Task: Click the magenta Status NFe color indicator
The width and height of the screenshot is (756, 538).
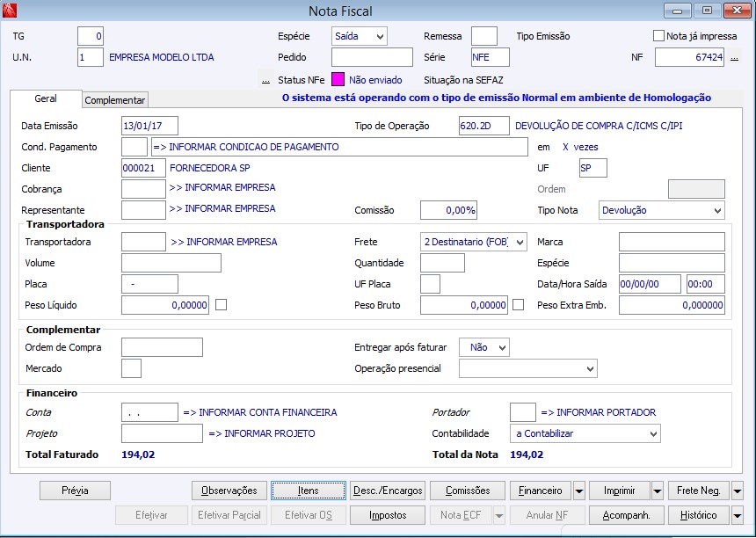Action: [338, 79]
